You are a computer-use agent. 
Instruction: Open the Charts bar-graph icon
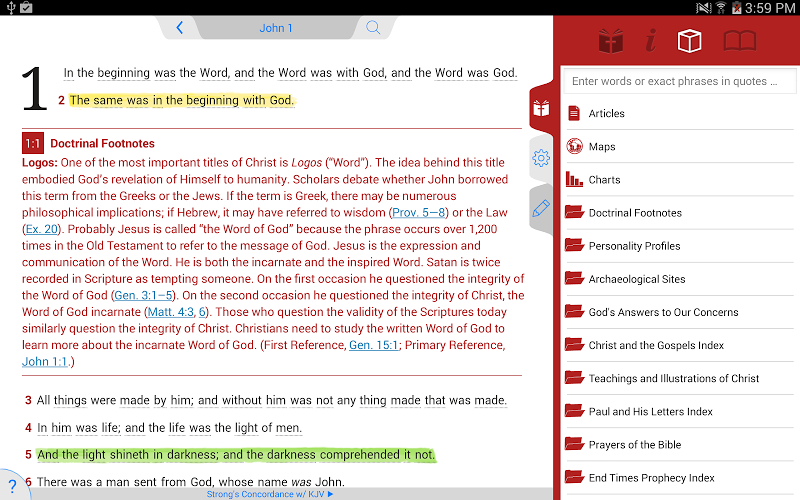coord(574,179)
